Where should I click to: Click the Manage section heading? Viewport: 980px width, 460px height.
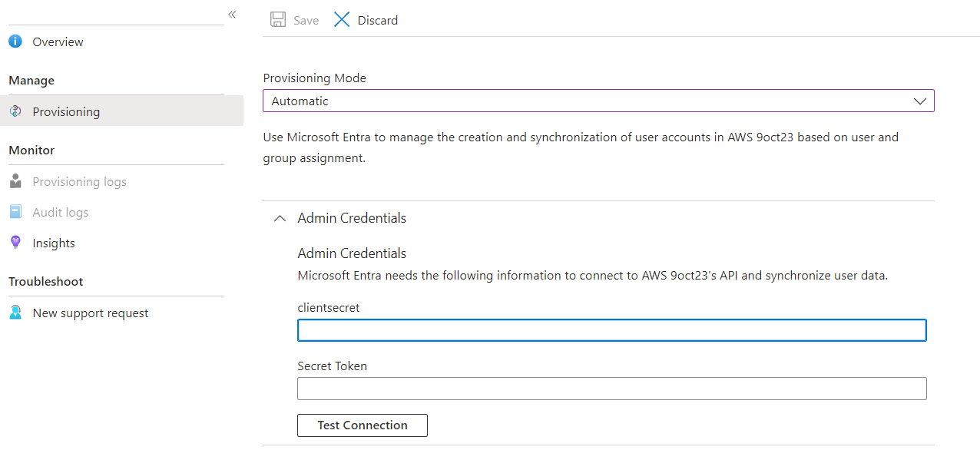31,81
